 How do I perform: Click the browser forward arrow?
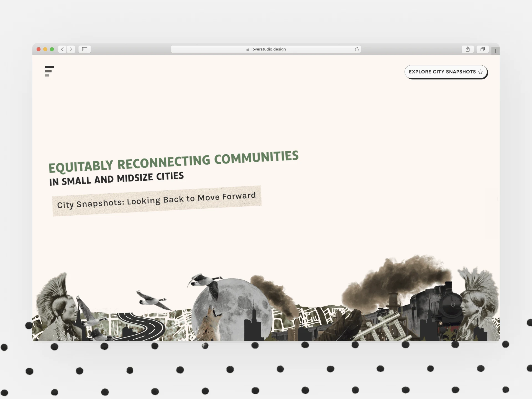pos(71,49)
